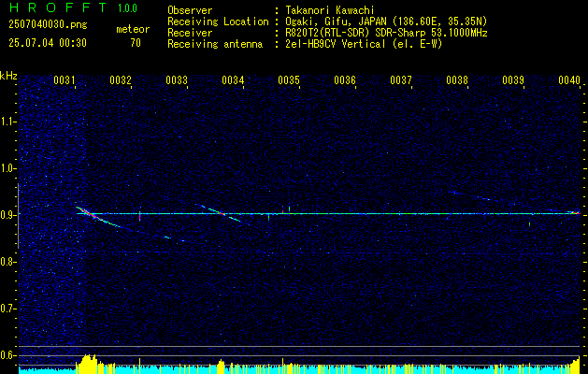Select the filename 2507040030.png
The width and height of the screenshot is (588, 374).
coord(48,25)
